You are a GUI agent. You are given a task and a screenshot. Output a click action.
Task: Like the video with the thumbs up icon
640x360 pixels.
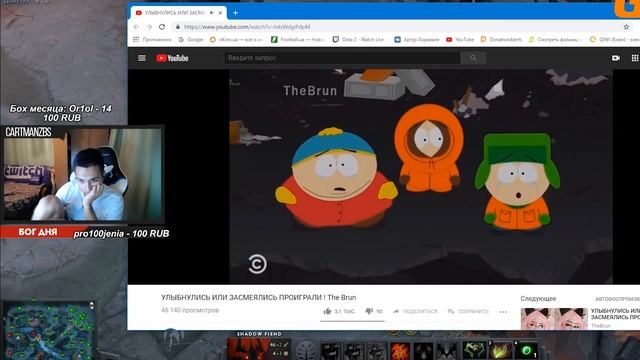327,311
